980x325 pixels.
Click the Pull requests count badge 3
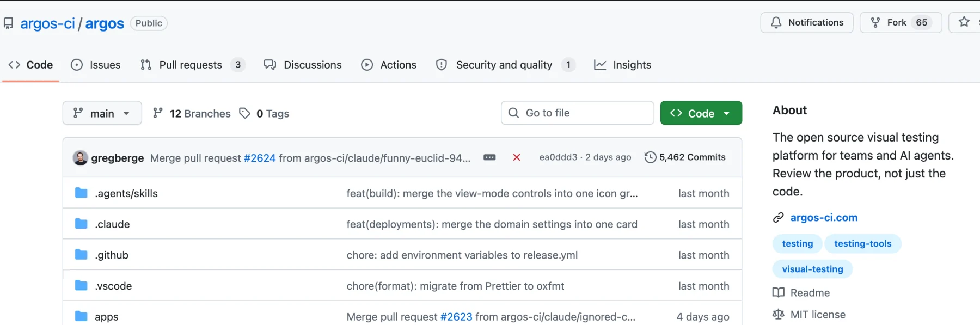coord(238,65)
